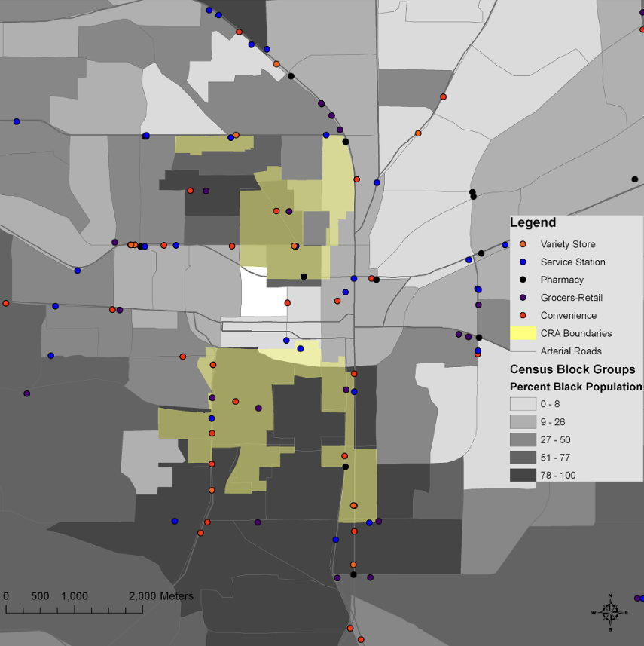
Task: Click the 9 - 26 range label
Action: [553, 422]
